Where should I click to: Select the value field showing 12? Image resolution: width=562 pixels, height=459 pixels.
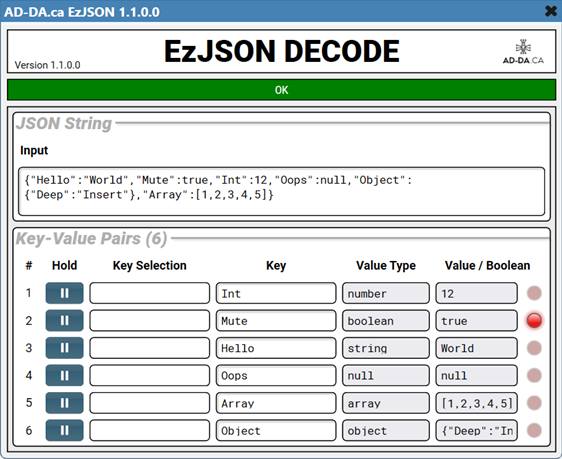(x=477, y=293)
